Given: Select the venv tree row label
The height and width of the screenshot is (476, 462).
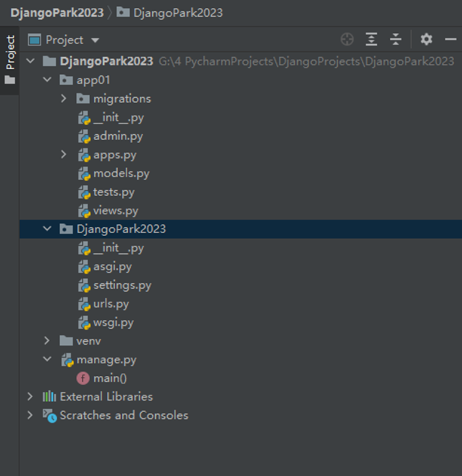Looking at the screenshot, I should [88, 341].
